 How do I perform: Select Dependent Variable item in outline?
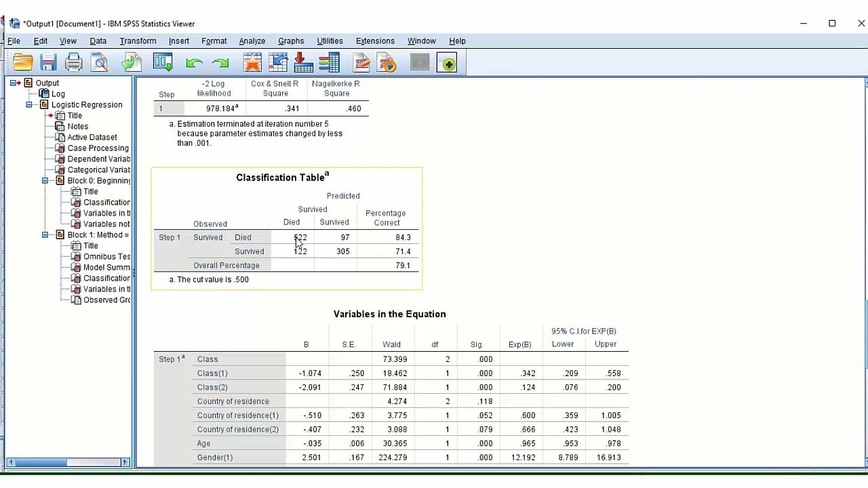point(98,159)
